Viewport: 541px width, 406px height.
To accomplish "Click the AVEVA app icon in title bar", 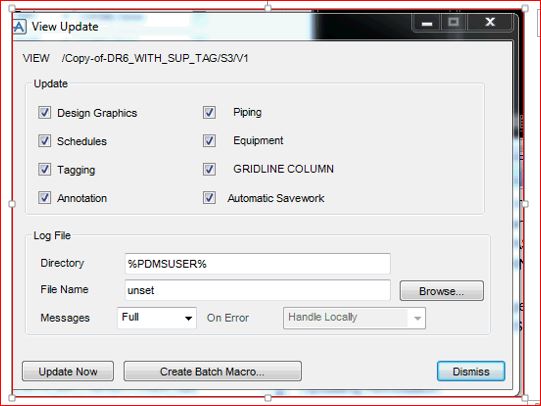I will [x=20, y=27].
